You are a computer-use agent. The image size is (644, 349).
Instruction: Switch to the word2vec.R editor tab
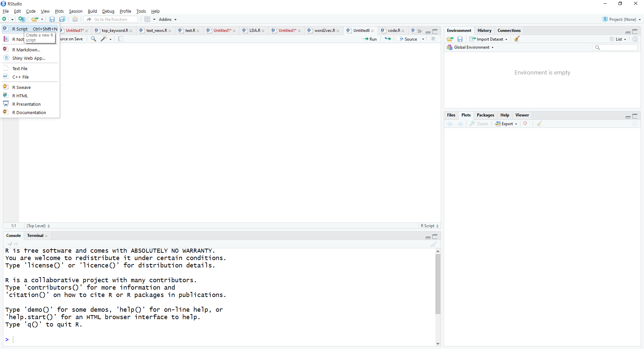click(x=324, y=31)
